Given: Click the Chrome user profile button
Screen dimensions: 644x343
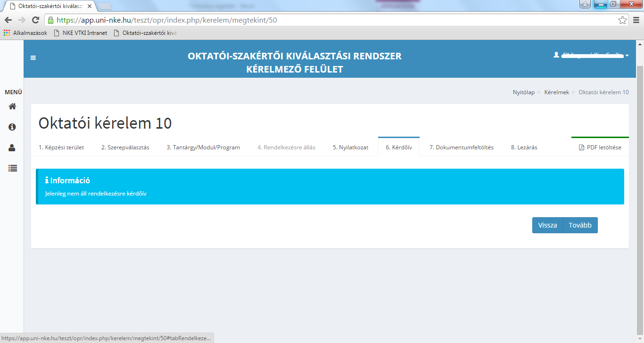Looking at the screenshot, I should [585, 4].
